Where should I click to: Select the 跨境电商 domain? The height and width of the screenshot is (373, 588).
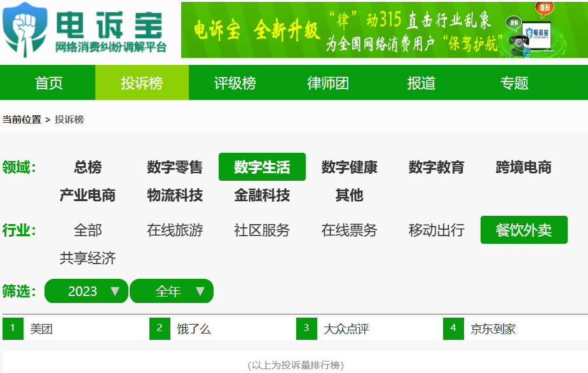(x=524, y=167)
